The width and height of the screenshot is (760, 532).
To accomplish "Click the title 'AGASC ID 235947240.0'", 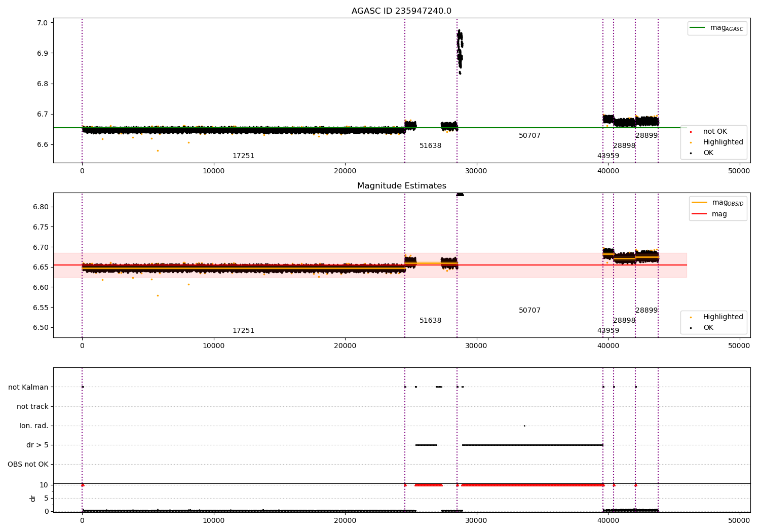I will (x=401, y=11).
